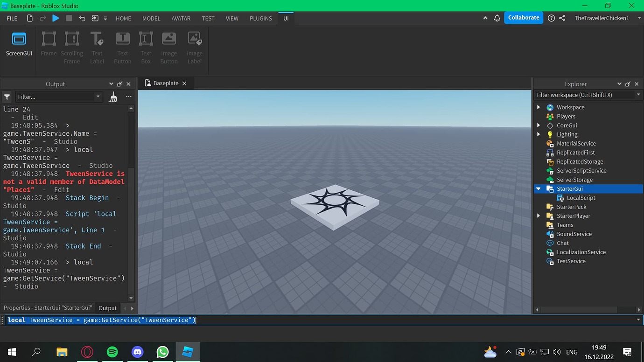Expand the Workspace tree item
The image size is (644, 362).
[539, 107]
